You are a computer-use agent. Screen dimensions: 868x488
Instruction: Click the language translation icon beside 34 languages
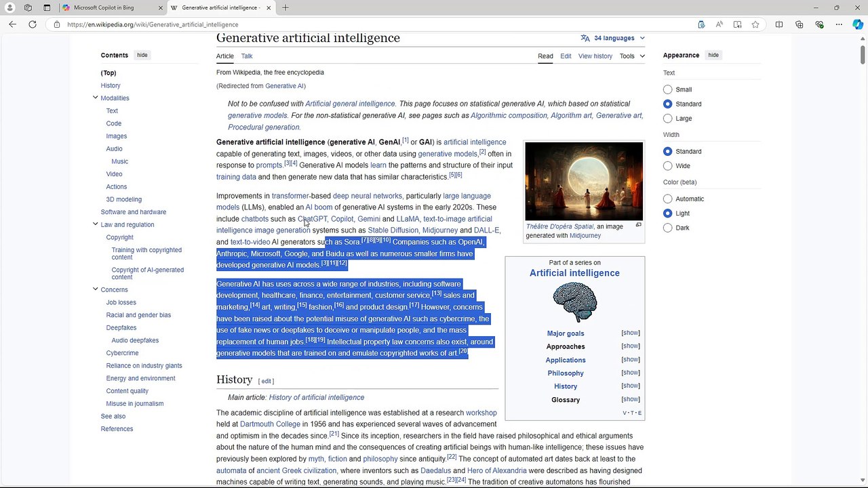coord(585,38)
